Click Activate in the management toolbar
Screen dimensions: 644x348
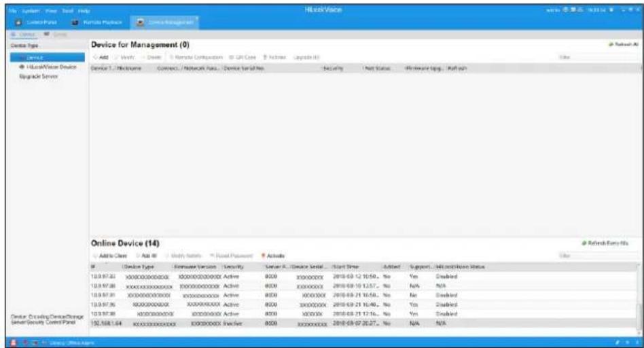click(274, 57)
